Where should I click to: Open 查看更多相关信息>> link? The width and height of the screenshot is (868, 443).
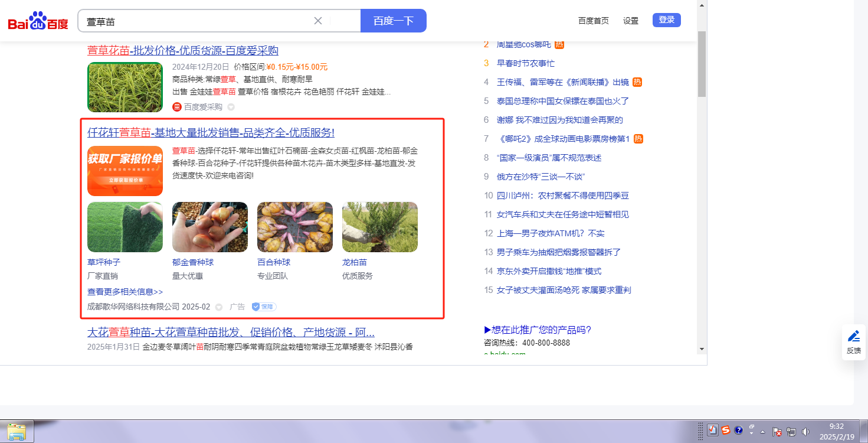tap(125, 292)
